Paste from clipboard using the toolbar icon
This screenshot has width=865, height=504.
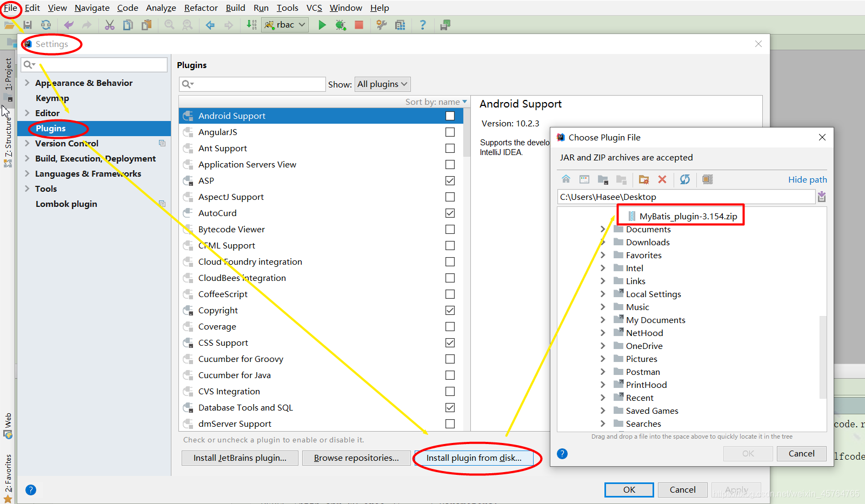pyautogui.click(x=147, y=25)
